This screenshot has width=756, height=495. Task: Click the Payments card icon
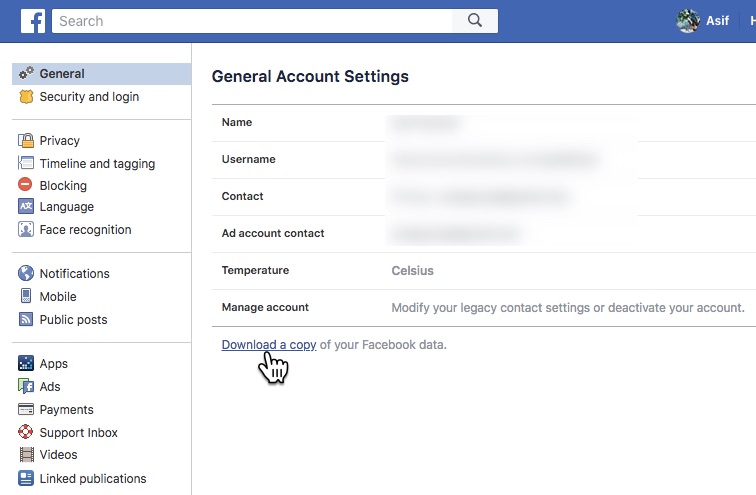pyautogui.click(x=26, y=409)
